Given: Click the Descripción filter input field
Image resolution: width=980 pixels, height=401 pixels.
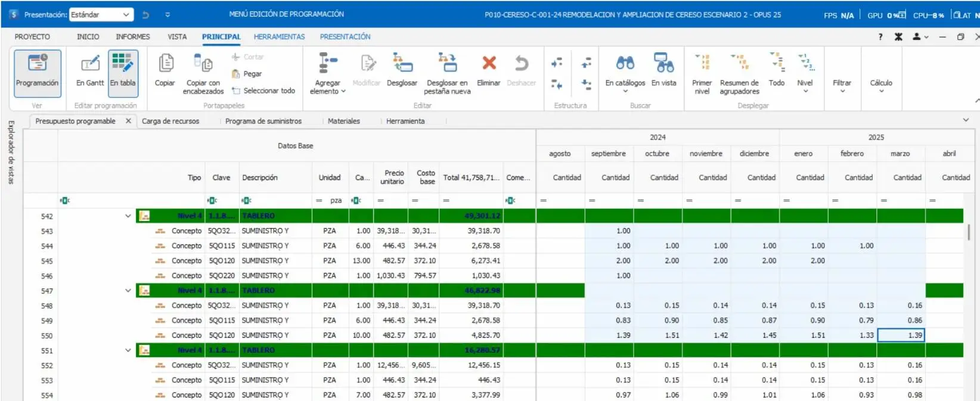Looking at the screenshot, I should (275, 201).
